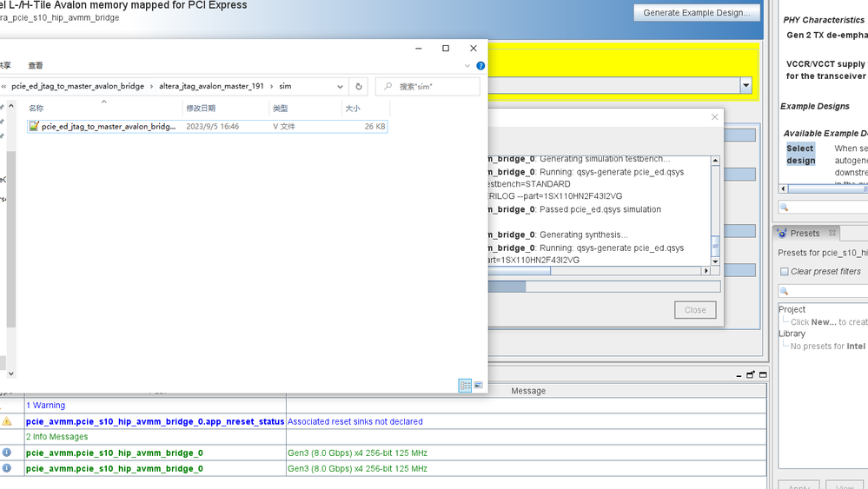This screenshot has height=489, width=868.
Task: Click the generation progress bar
Action: [x=604, y=287]
